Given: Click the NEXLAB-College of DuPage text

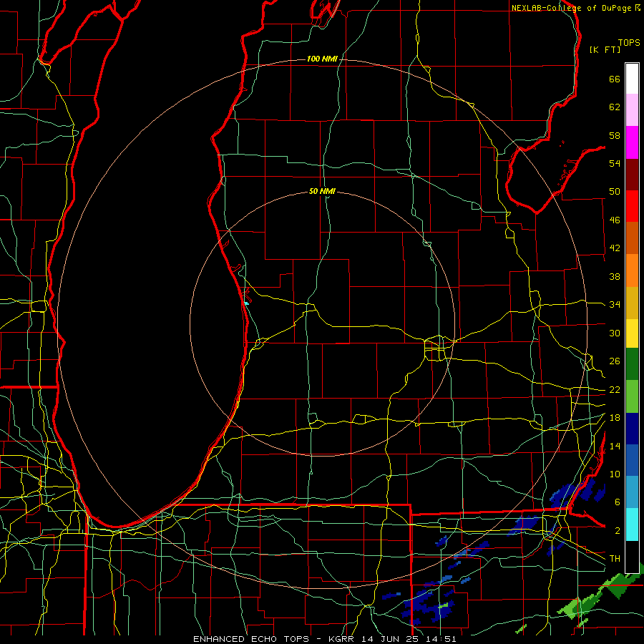Looking at the screenshot, I should click(571, 8).
